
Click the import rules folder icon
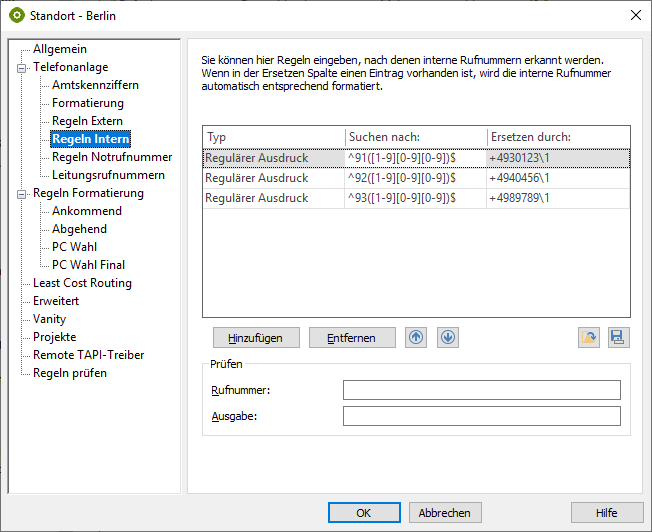point(589,337)
